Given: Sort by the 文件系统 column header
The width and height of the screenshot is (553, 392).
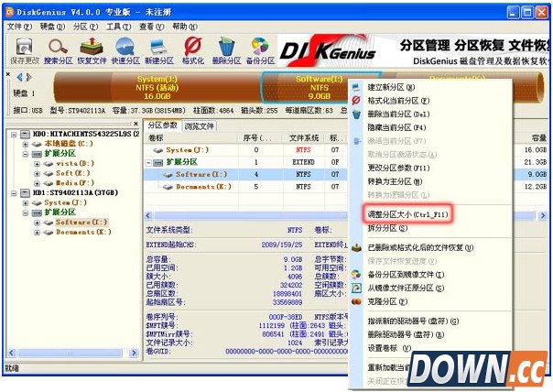Looking at the screenshot, I should [x=304, y=138].
